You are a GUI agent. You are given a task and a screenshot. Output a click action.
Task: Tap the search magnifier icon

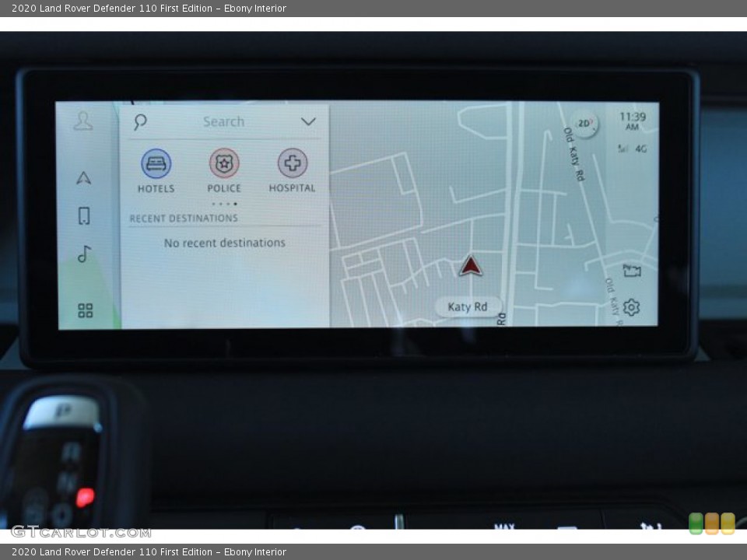pyautogui.click(x=140, y=122)
